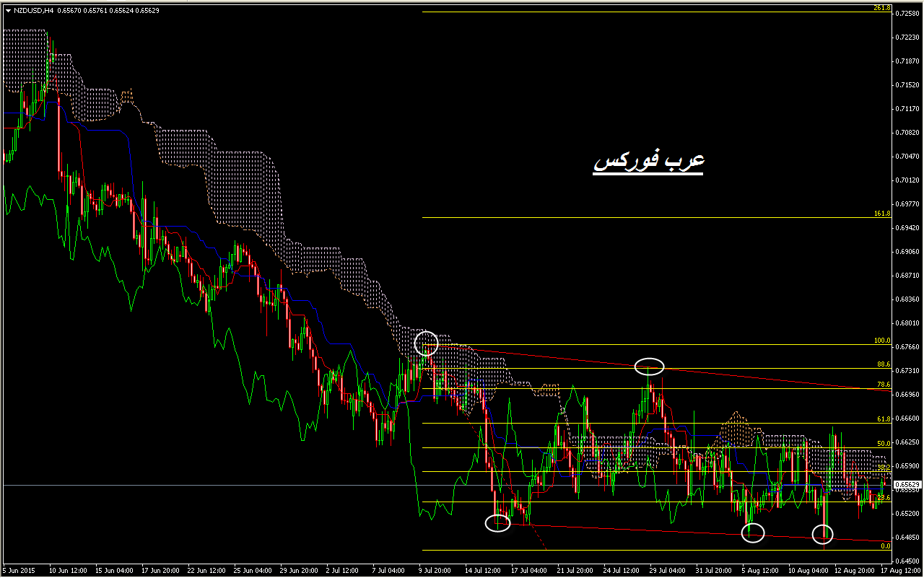Click price axis value 0.66960

point(907,395)
